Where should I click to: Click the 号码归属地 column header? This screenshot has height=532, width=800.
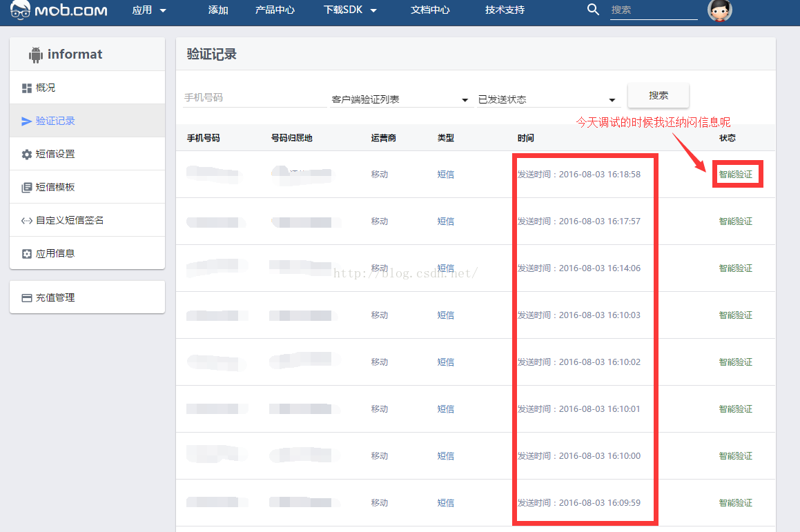coord(291,138)
